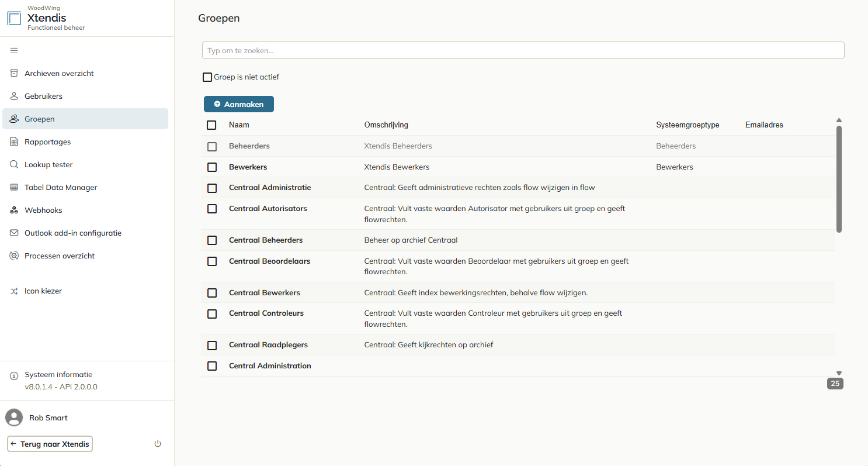Viewport: 868px width, 466px height.
Task: Click the Systeem informatie info icon
Action: (x=14, y=375)
